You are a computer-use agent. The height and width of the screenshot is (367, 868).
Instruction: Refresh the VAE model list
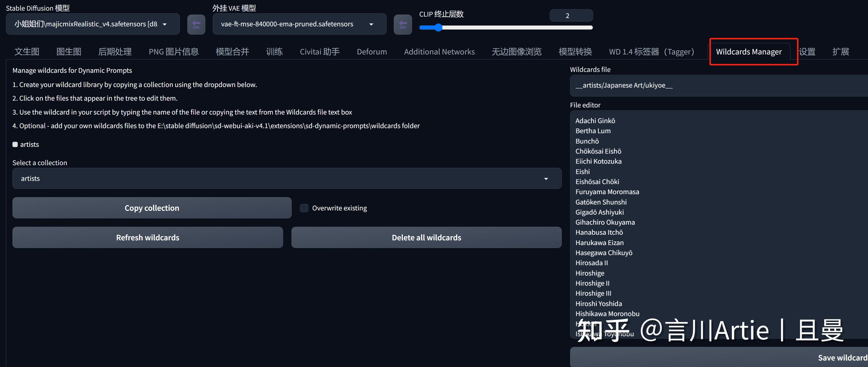pyautogui.click(x=403, y=24)
